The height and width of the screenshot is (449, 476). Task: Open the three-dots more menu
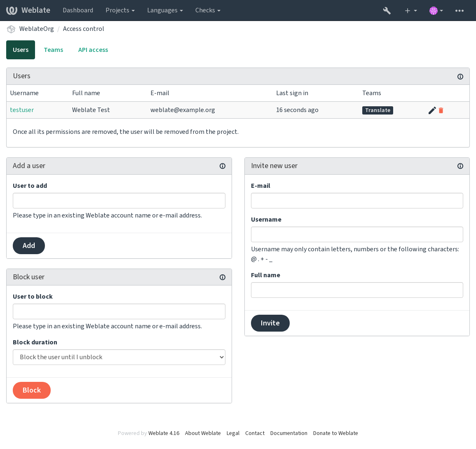(x=459, y=11)
